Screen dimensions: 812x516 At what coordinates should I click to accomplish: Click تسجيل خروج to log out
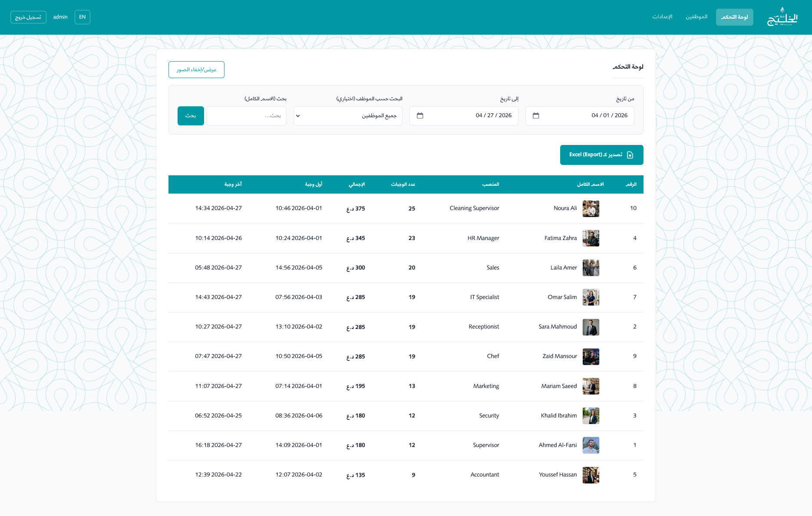pos(28,17)
